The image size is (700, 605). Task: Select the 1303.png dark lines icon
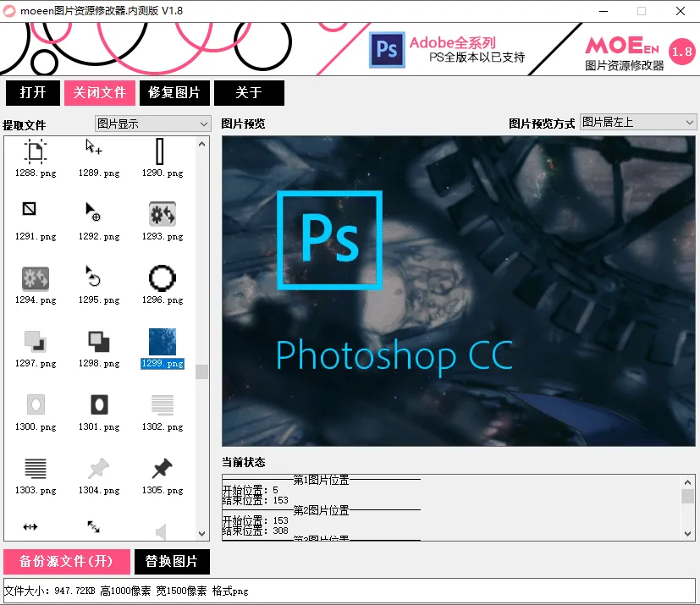pos(36,469)
